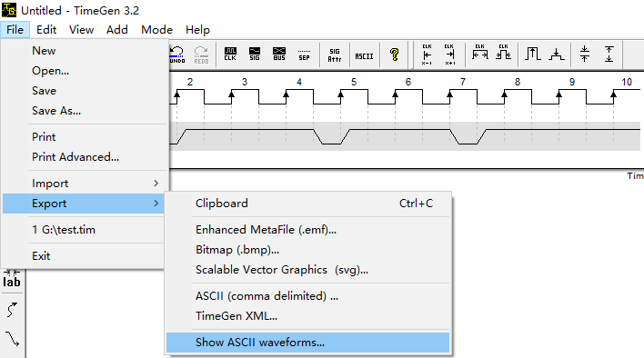This screenshot has width=644, height=358.
Task: Add a clock with the CLK icon
Action: point(230,55)
